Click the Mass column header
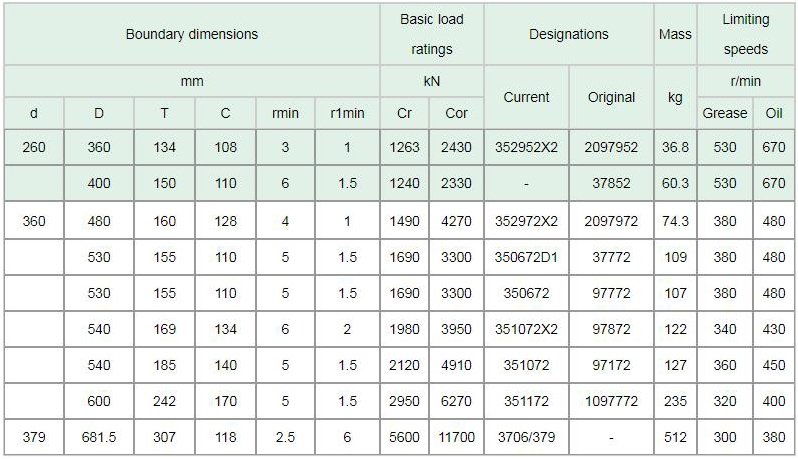 click(675, 34)
